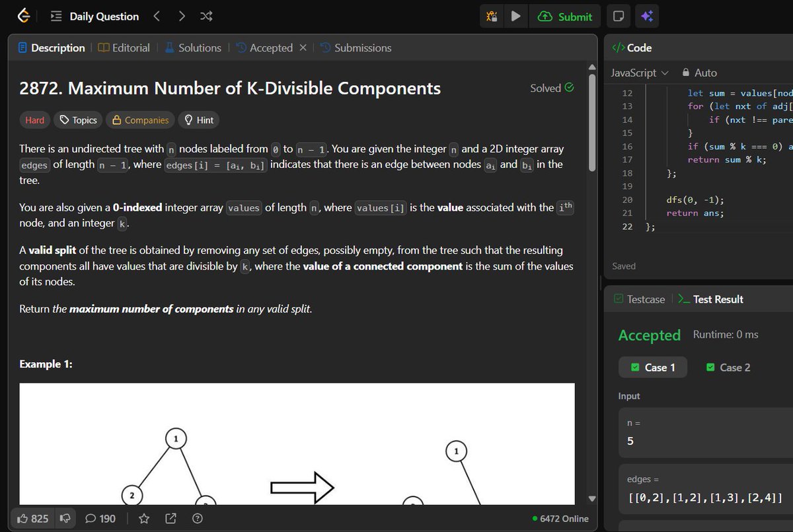This screenshot has width=793, height=532.
Task: Click the 'Saved' status text
Action: click(x=624, y=266)
